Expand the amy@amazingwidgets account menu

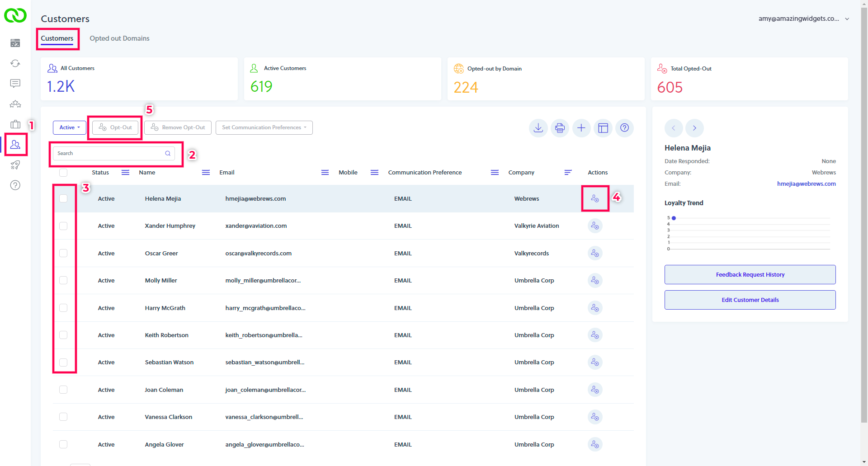pyautogui.click(x=804, y=19)
